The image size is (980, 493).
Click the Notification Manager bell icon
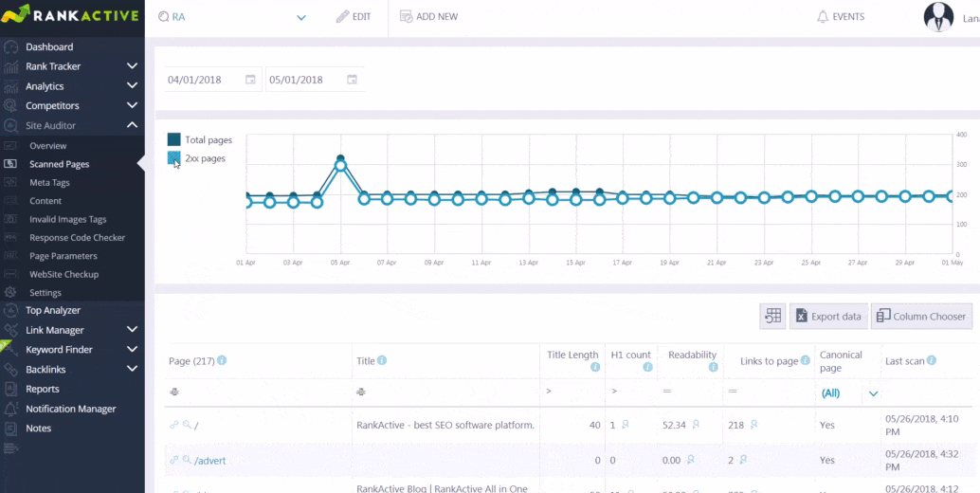pyautogui.click(x=10, y=410)
